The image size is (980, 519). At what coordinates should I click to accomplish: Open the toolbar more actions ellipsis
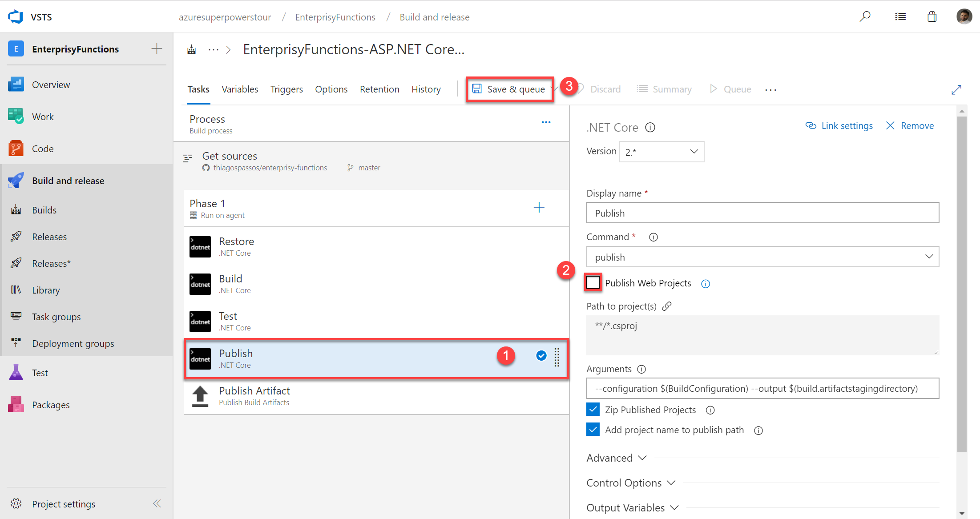click(771, 90)
